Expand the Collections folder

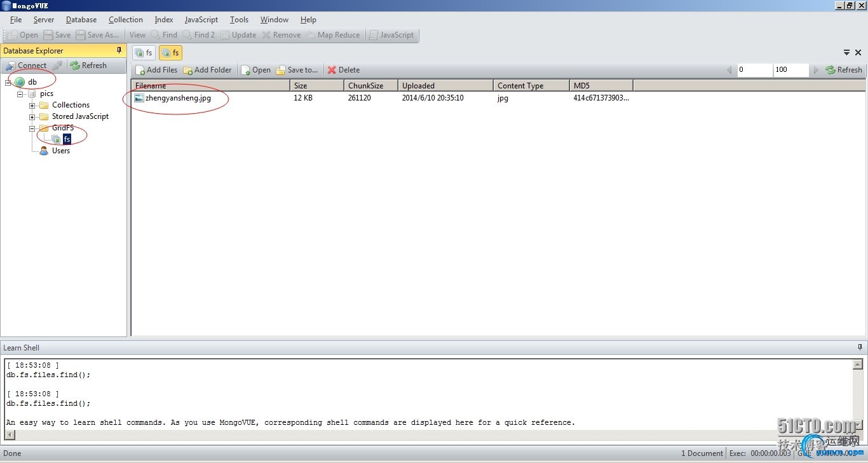coord(32,105)
